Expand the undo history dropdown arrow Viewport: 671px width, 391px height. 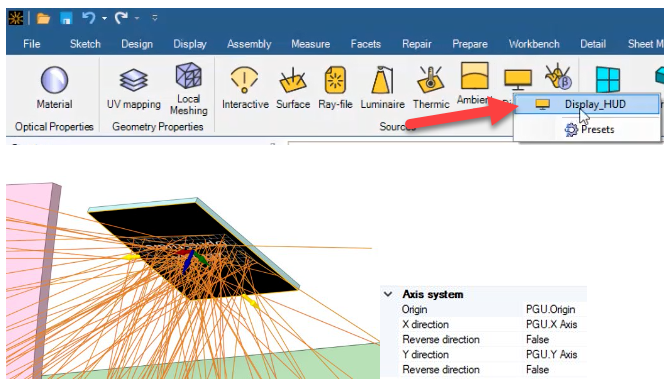pos(104,18)
